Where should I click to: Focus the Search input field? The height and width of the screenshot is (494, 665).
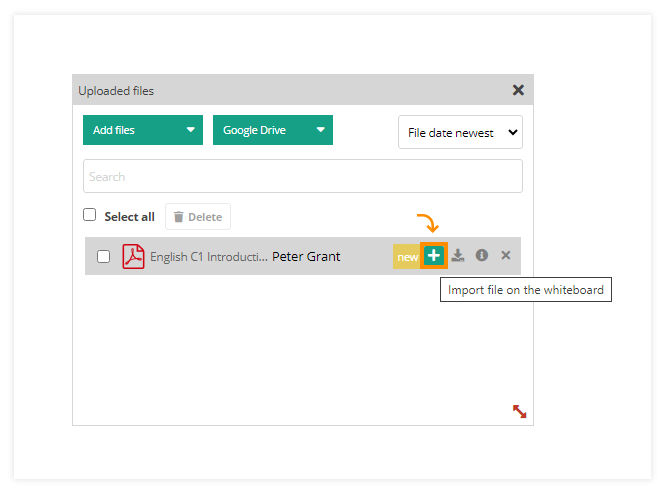coord(302,176)
